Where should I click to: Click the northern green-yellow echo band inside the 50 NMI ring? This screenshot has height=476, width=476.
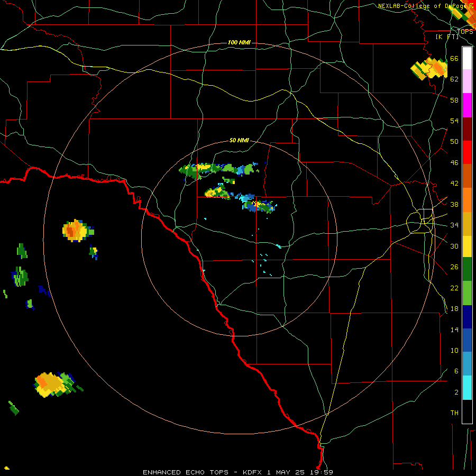218,170
